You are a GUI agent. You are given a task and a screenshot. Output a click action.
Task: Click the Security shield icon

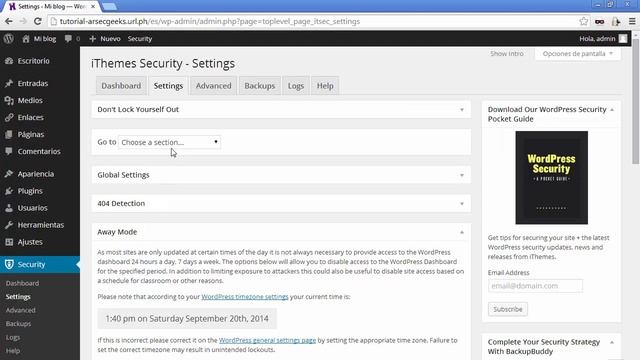pyautogui.click(x=9, y=264)
